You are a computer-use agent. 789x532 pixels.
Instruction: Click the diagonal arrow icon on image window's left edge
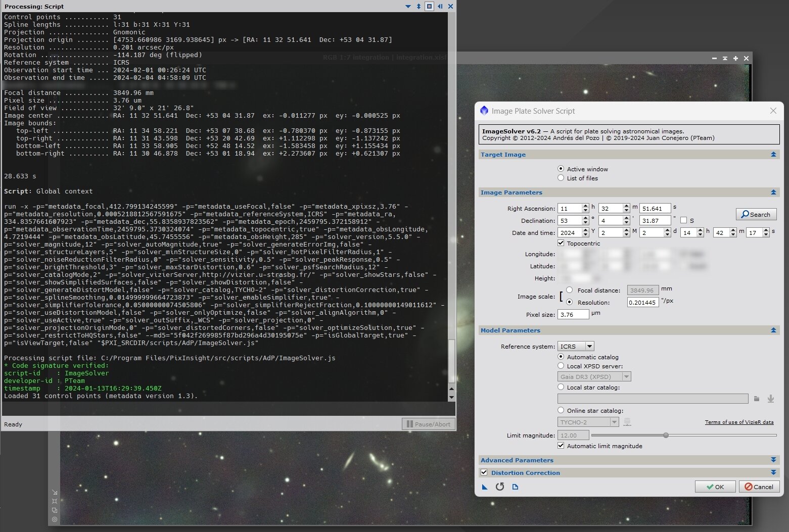(55, 493)
